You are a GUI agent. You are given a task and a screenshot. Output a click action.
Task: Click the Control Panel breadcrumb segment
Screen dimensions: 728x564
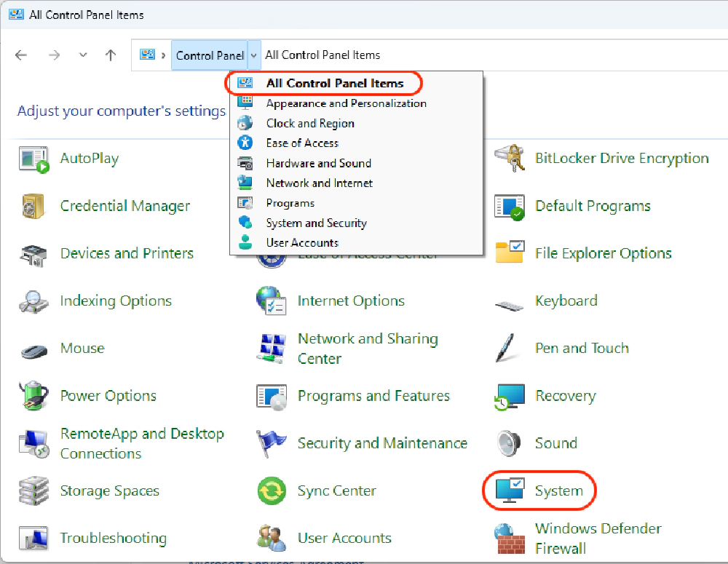pyautogui.click(x=210, y=55)
